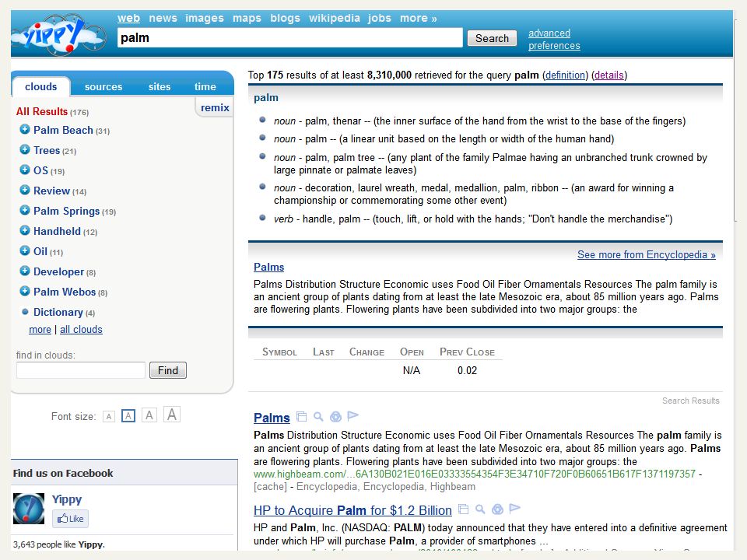This screenshot has height=560, width=747.
Task: Click the Find button in clouds
Action: (168, 370)
